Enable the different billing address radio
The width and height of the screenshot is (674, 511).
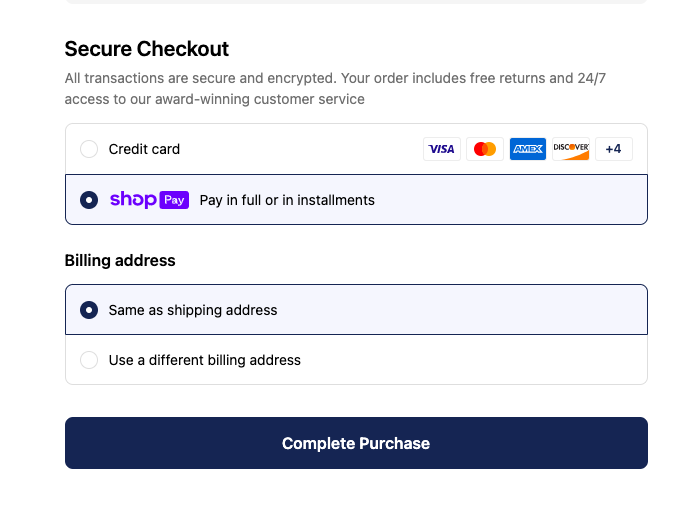click(89, 360)
